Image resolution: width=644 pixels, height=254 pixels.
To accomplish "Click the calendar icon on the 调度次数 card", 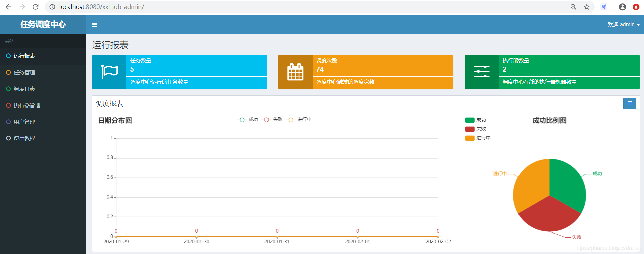I will click(295, 72).
